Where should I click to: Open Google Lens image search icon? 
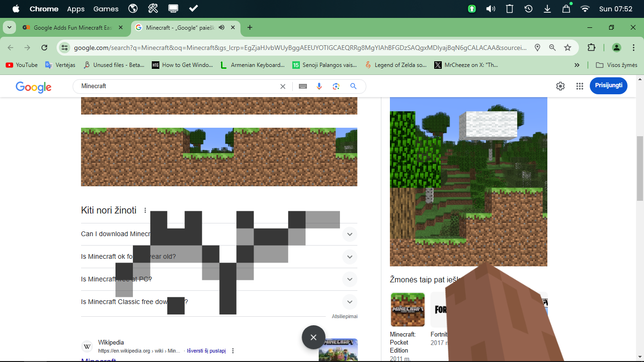pos(336,86)
